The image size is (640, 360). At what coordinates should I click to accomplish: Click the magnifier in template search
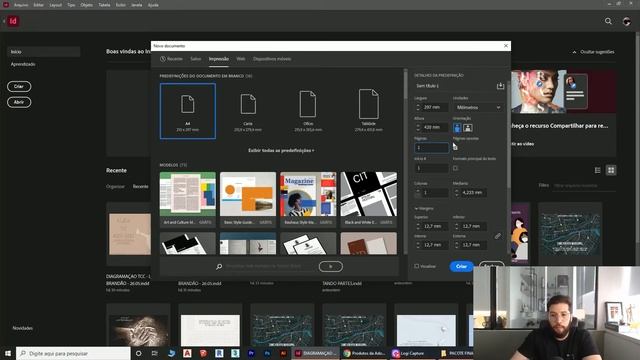pos(219,267)
